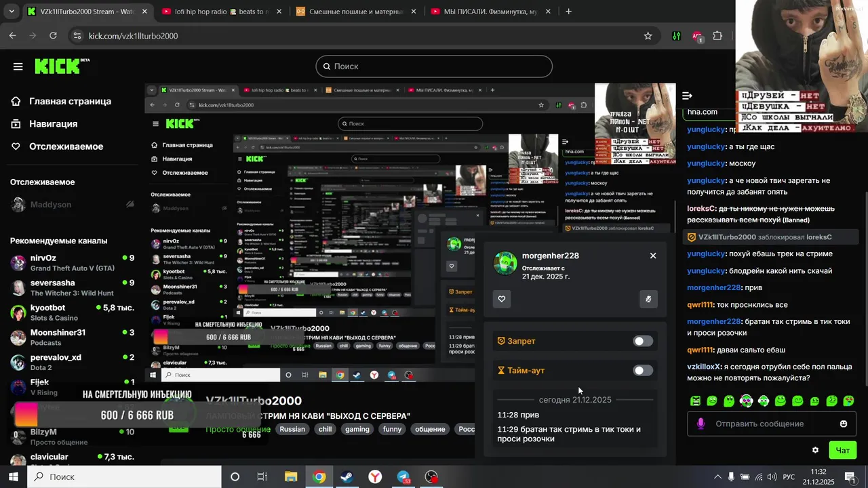Open the red adblock extension icon
The height and width of the screenshot is (488, 868).
697,36
